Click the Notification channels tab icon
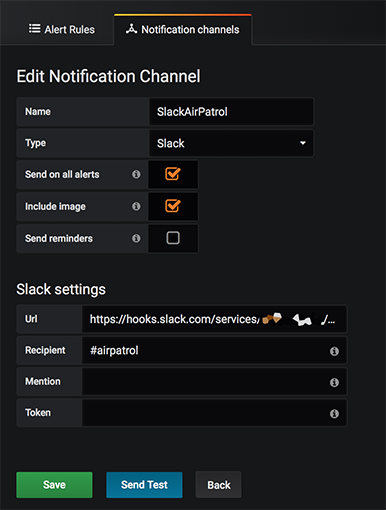The width and height of the screenshot is (386, 510). click(131, 29)
